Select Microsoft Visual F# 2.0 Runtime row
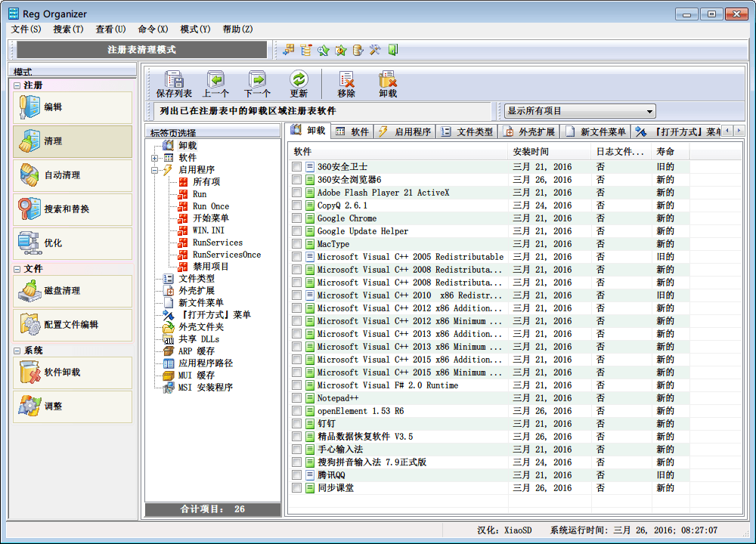The image size is (756, 544). pyautogui.click(x=491, y=385)
